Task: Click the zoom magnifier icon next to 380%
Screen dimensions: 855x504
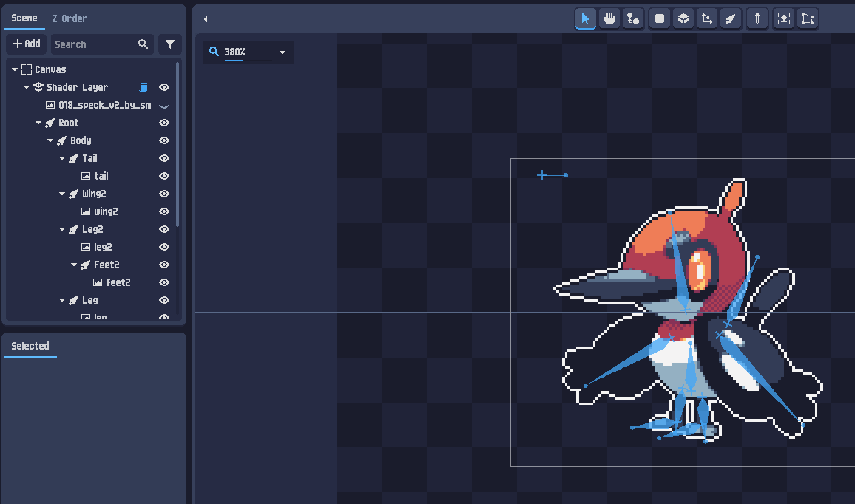Action: tap(214, 51)
